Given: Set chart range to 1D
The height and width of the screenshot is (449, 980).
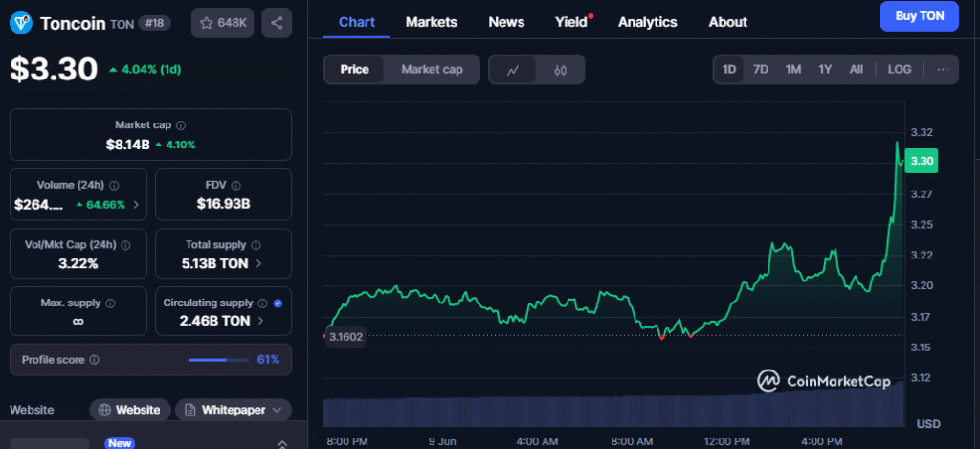Looking at the screenshot, I should pyautogui.click(x=728, y=70).
